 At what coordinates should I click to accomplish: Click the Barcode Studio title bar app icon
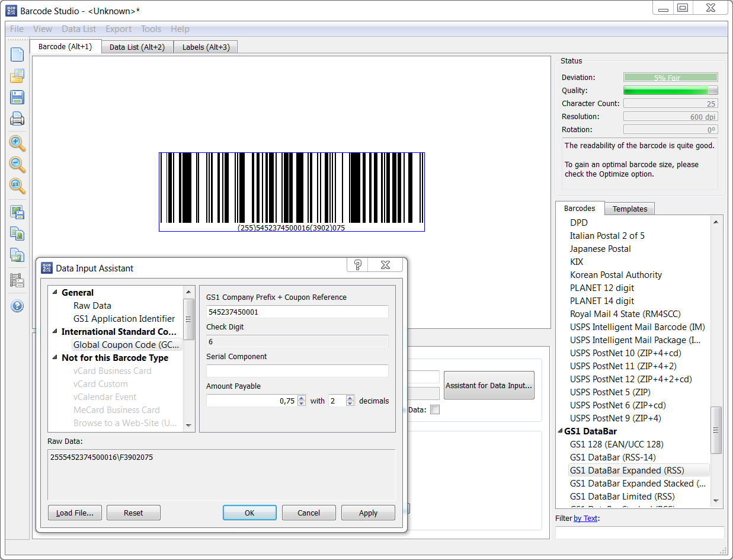click(x=11, y=11)
